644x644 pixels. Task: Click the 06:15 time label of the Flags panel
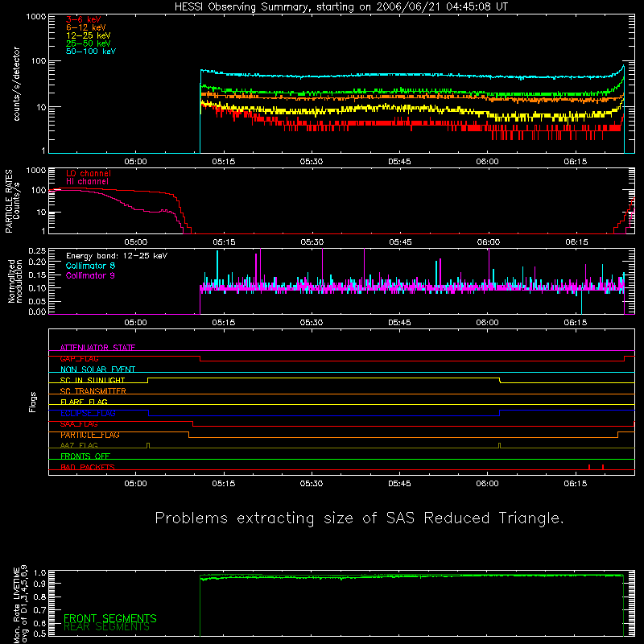click(x=576, y=484)
